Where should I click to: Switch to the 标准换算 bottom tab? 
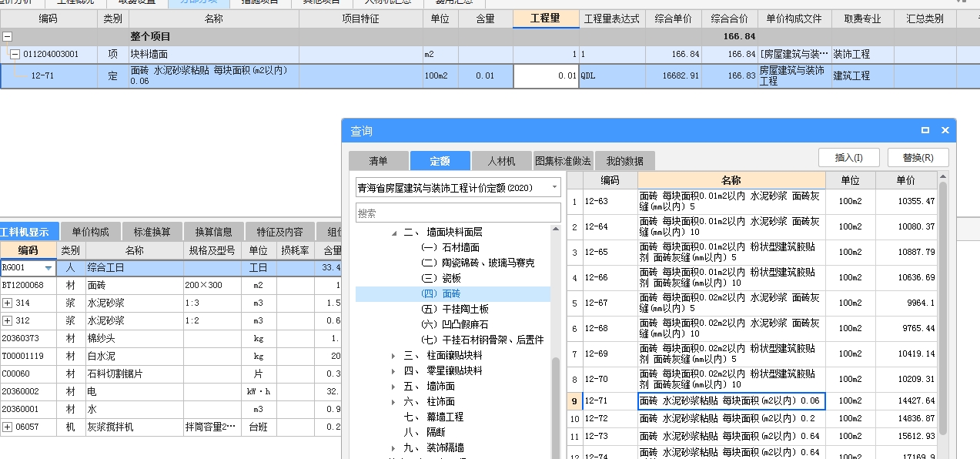click(152, 232)
